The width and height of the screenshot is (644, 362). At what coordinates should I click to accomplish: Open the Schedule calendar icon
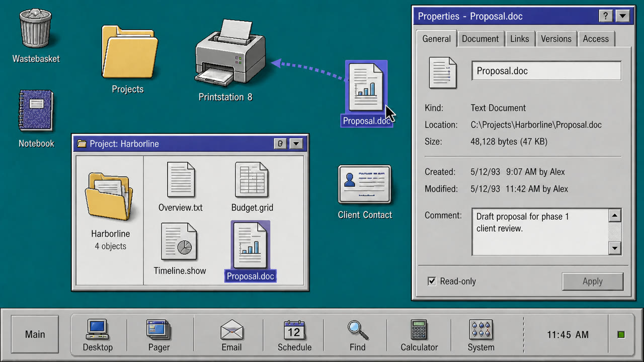click(294, 335)
